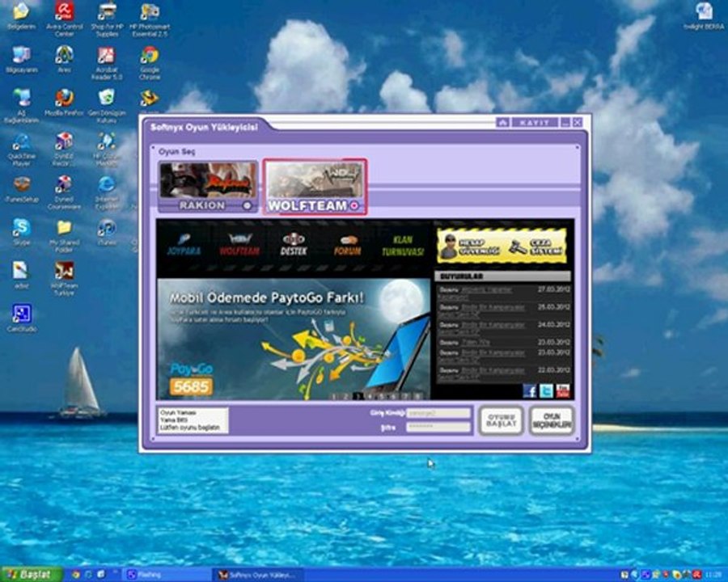The image size is (728, 582).
Task: Open JOYPARA tab in launcher page
Action: tap(184, 245)
